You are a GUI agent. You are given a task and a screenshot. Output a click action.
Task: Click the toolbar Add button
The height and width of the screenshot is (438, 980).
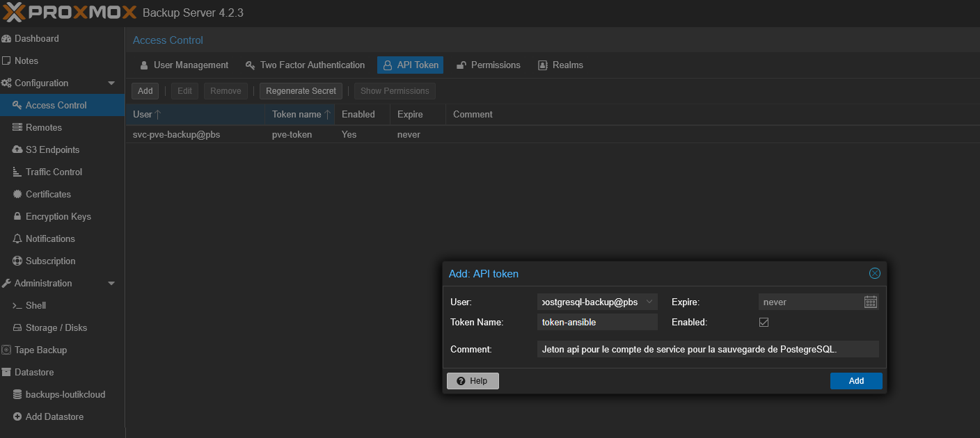(x=145, y=91)
